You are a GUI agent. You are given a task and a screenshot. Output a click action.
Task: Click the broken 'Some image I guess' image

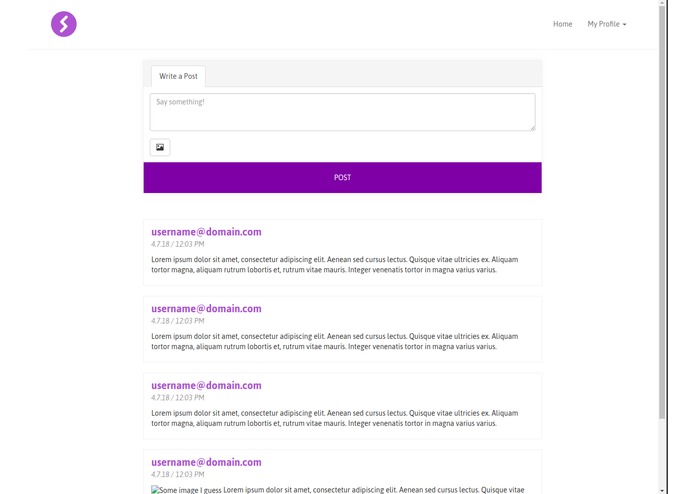tap(186, 490)
